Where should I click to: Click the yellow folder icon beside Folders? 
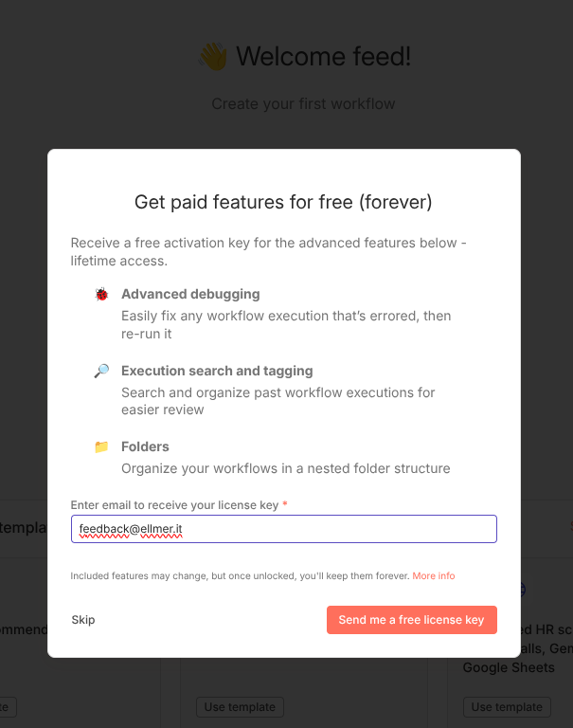[x=101, y=446]
